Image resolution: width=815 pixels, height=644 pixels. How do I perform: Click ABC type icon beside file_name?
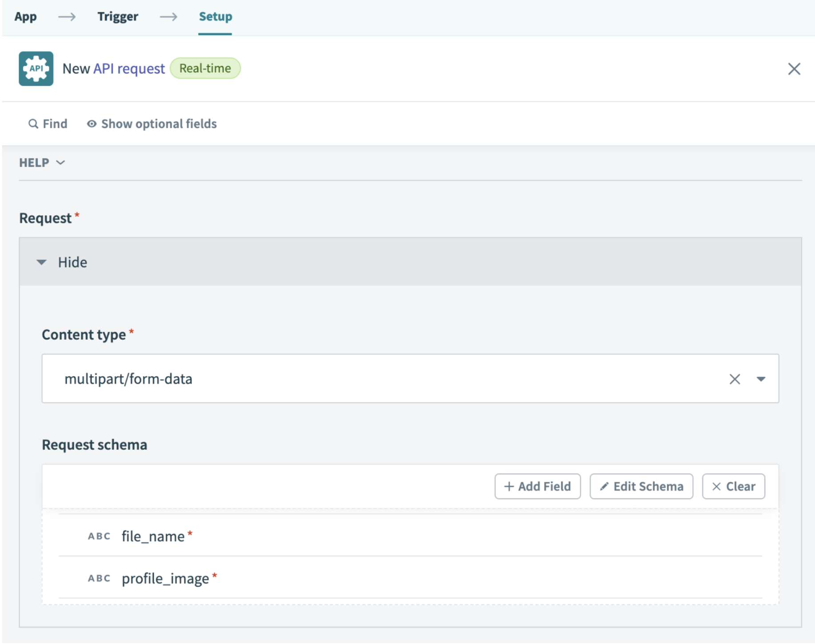[x=99, y=536]
